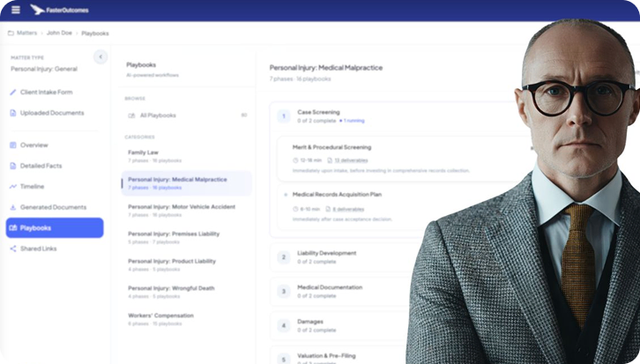Click the All Playbooks icon
Screen dimensions: 640x364
tap(131, 115)
